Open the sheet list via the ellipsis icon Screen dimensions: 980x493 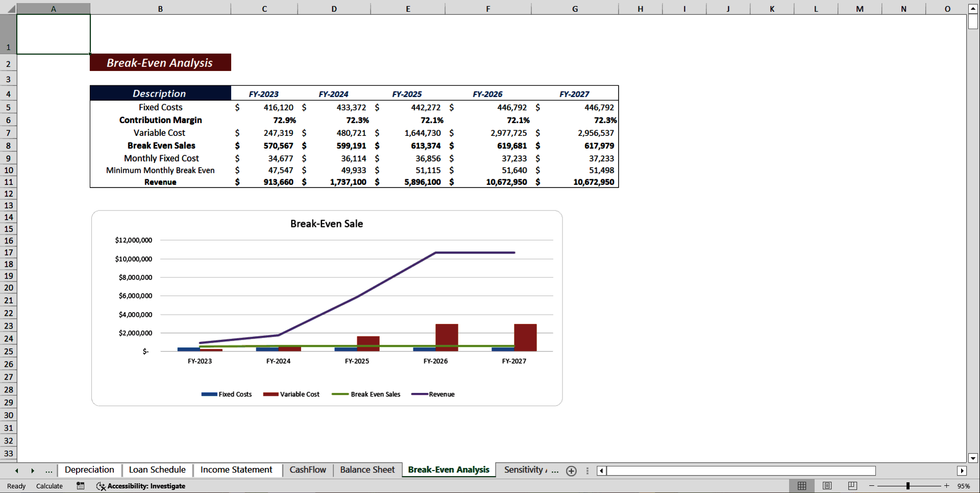[48, 471]
